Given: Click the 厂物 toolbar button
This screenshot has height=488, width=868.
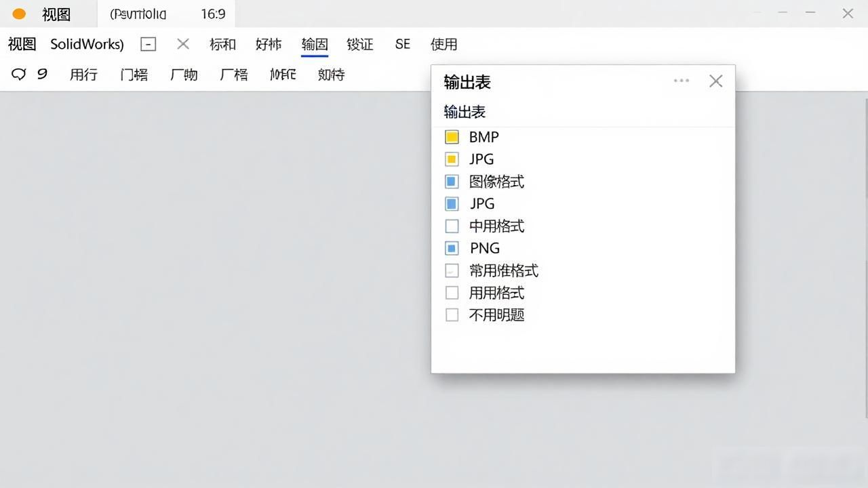Looking at the screenshot, I should click(184, 75).
